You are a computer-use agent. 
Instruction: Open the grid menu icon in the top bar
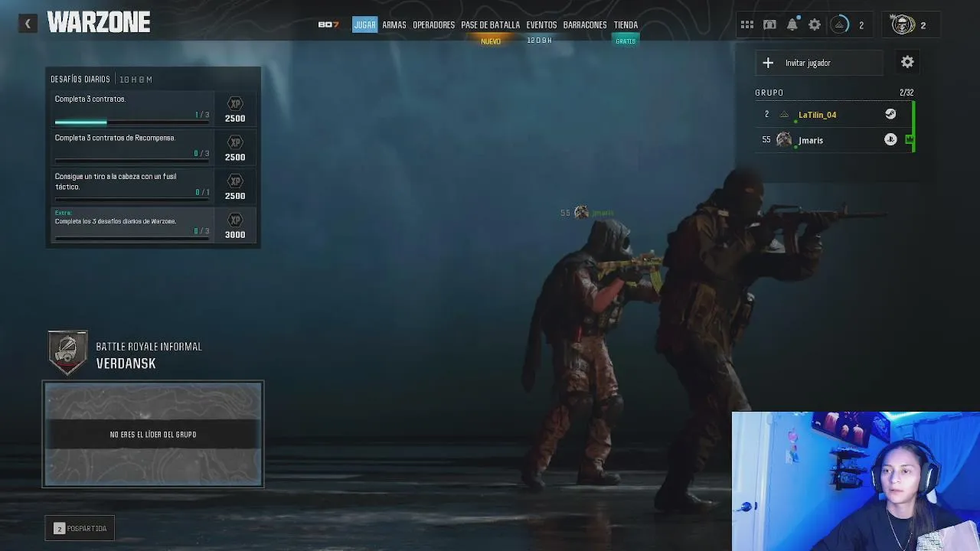point(746,25)
